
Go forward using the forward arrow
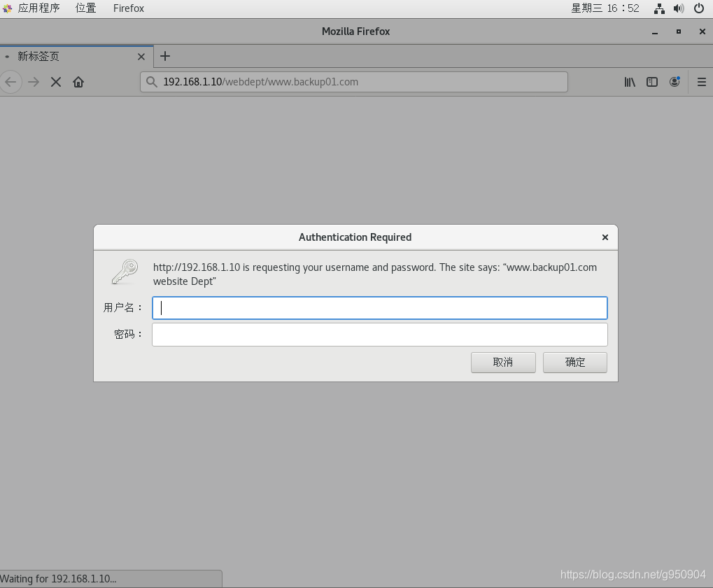[34, 82]
